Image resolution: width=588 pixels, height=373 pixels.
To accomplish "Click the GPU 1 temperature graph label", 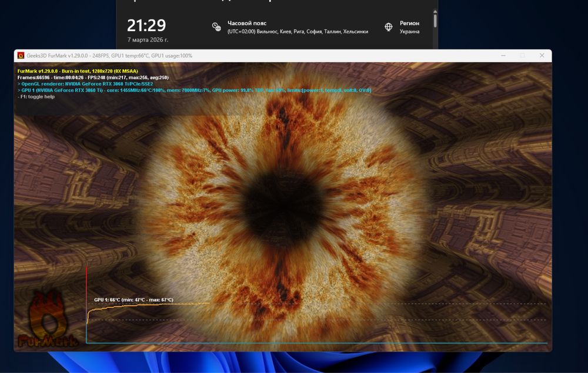I will [134, 300].
